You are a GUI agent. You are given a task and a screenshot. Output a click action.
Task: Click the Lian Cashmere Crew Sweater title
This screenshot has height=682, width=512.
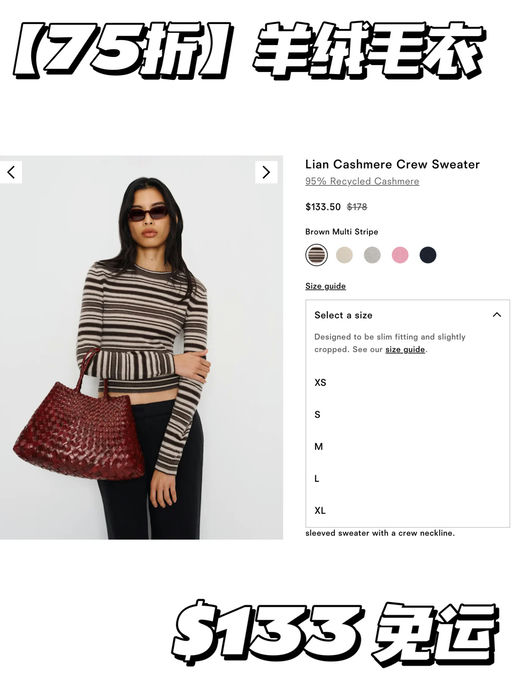coord(392,164)
